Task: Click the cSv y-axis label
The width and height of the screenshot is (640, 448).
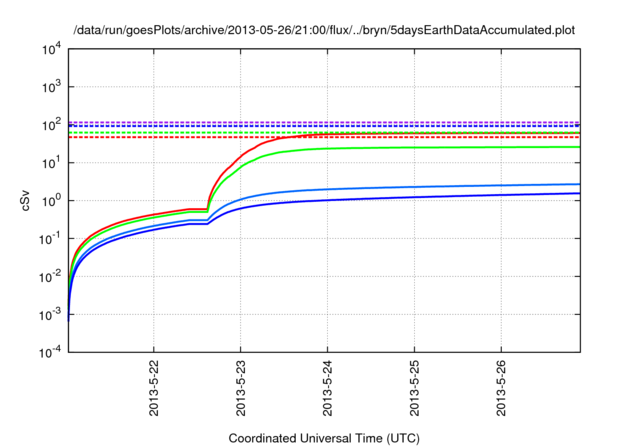Action: point(25,201)
